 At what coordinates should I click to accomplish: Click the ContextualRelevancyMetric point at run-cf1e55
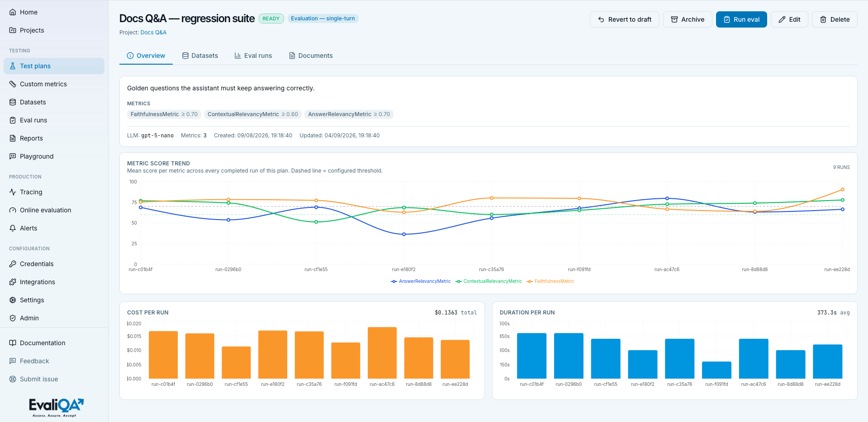pyautogui.click(x=316, y=222)
